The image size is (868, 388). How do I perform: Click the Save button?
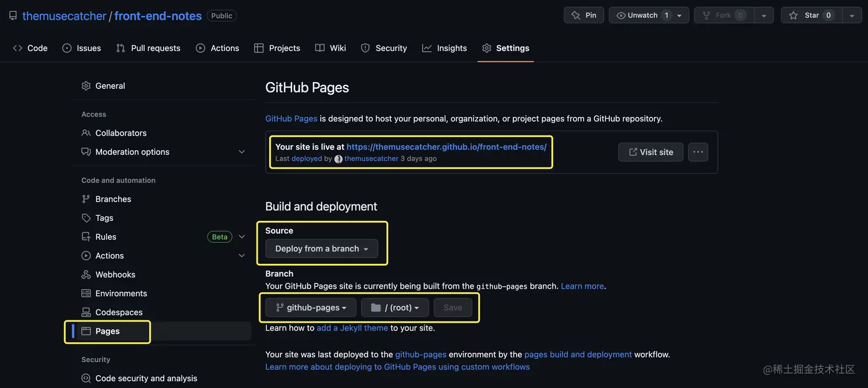click(x=453, y=308)
